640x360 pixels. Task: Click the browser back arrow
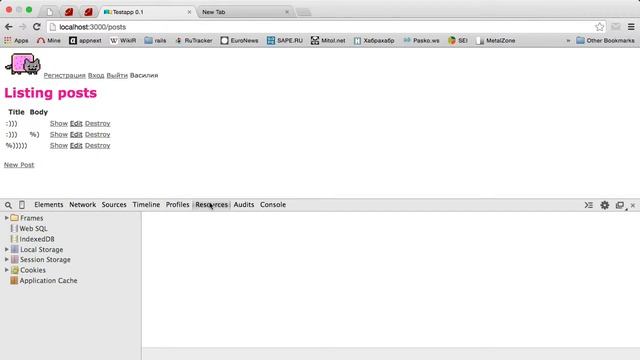(9, 27)
